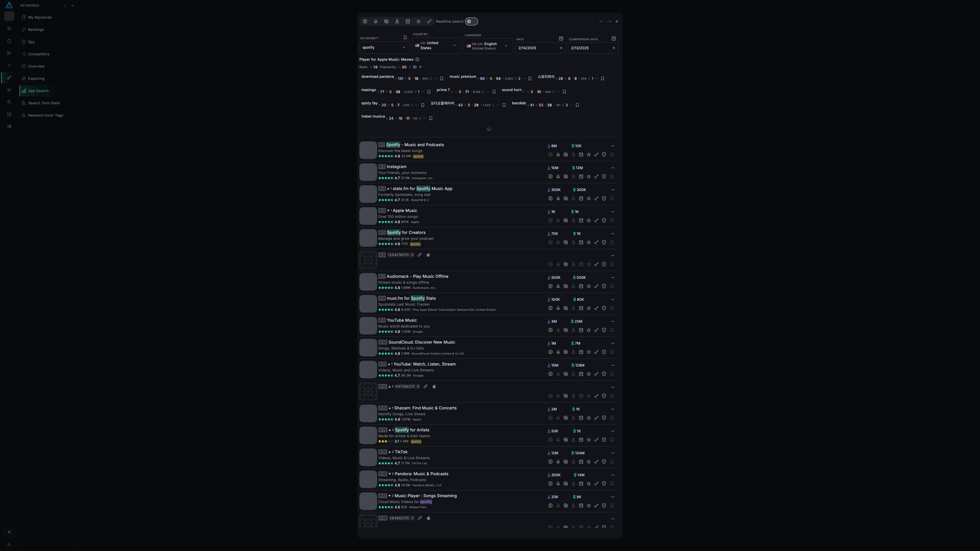Click the wrench tools icon in the left rail
This screenshot has width=980, height=551.
click(9, 102)
